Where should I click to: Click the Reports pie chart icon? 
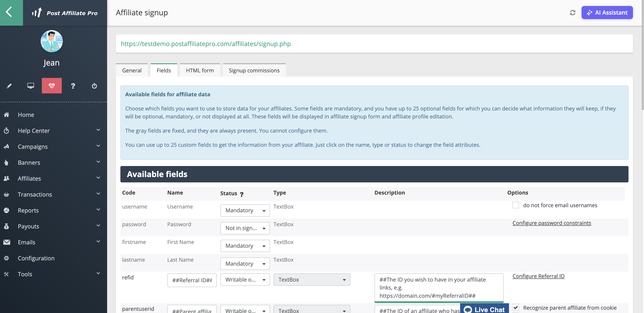pos(6,210)
